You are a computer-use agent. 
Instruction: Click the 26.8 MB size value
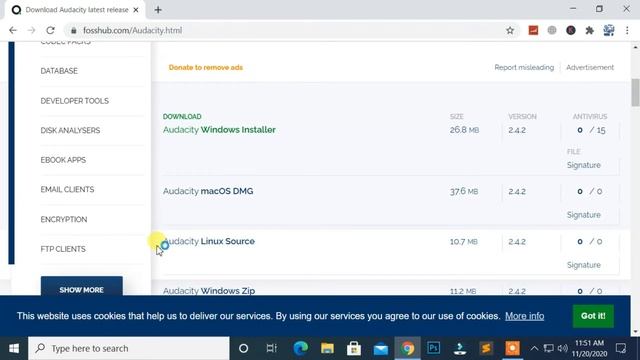[464, 130]
